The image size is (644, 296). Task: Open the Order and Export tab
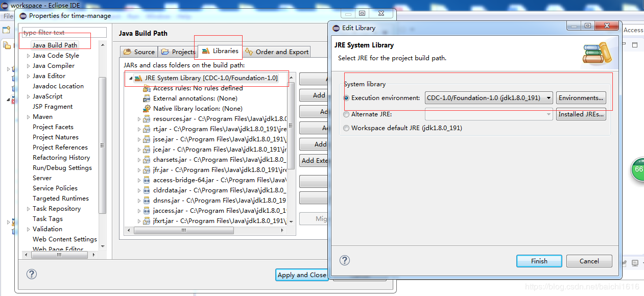[x=276, y=52]
